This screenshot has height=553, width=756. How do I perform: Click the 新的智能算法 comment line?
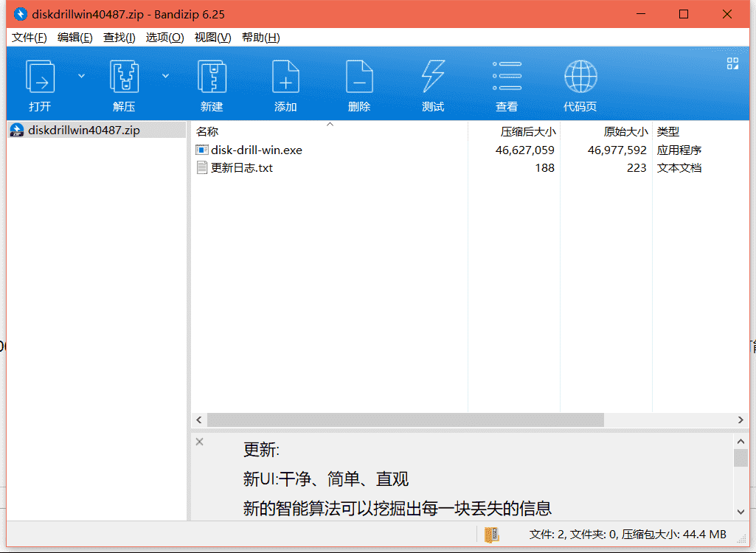click(398, 508)
